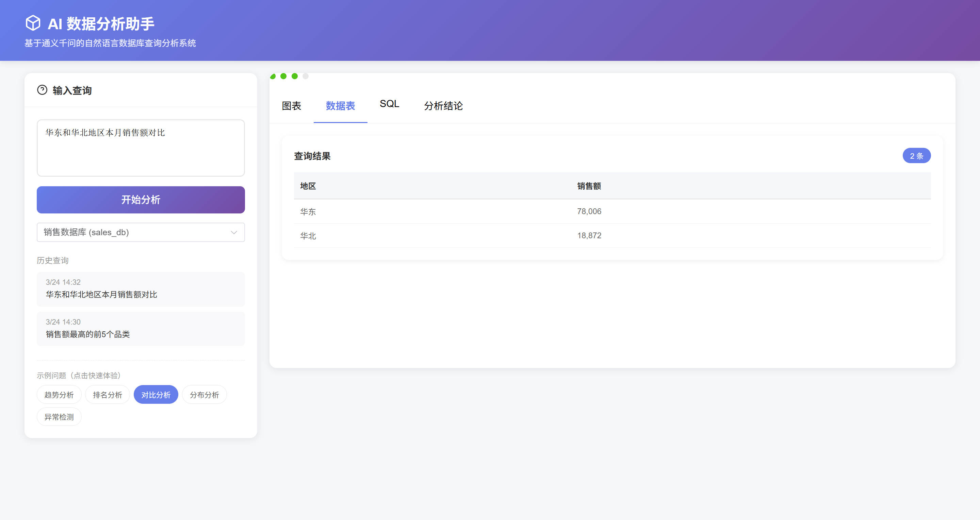Open the 分析结论 tab
980x520 pixels.
443,106
